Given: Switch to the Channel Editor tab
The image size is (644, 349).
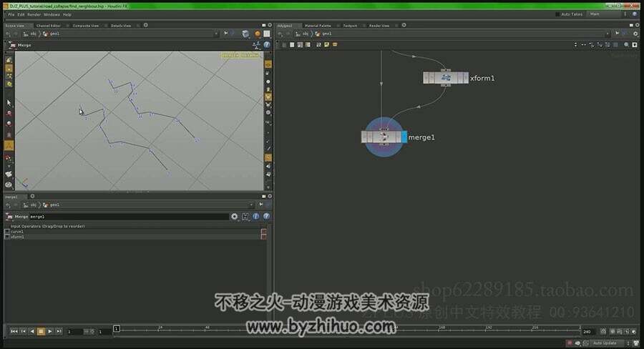Looking at the screenshot, I should pyautogui.click(x=49, y=26).
